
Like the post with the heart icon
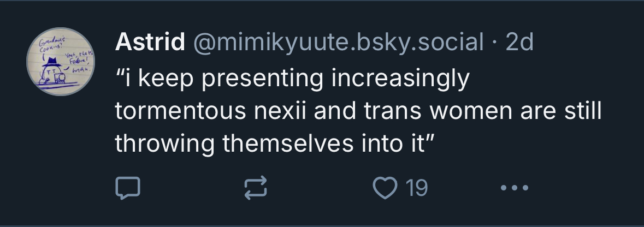pyautogui.click(x=385, y=188)
